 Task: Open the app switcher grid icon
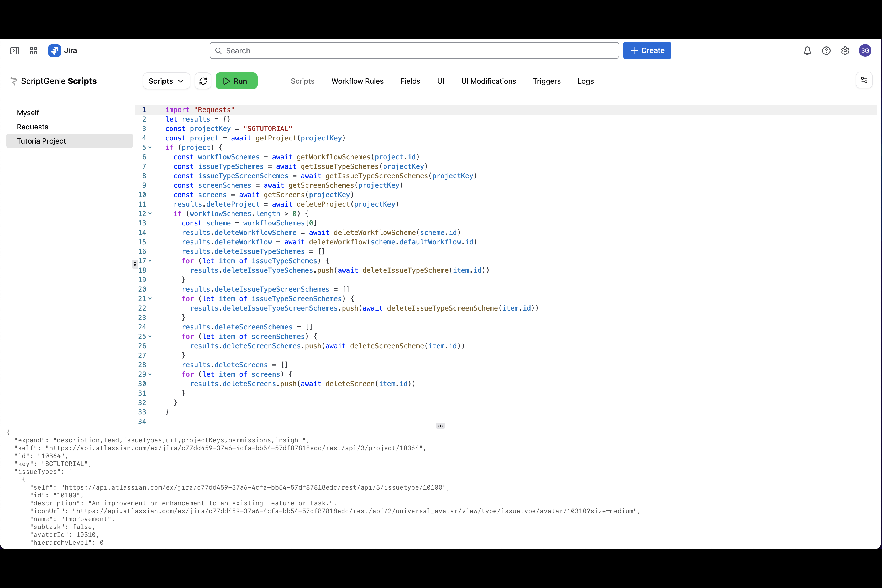[33, 51]
